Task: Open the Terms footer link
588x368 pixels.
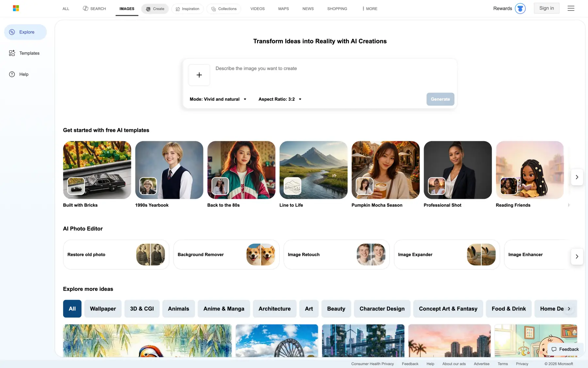Action: 502,364
